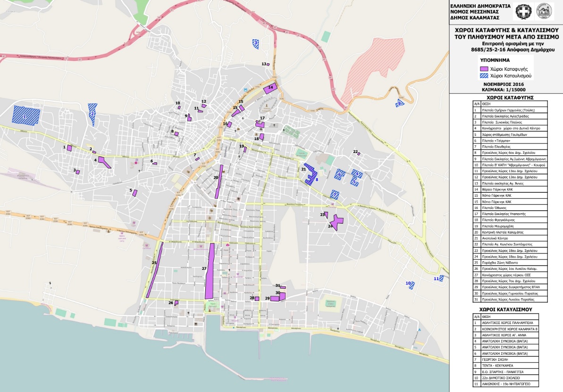Viewport: 563px width, 392px height.
Task: Select blue hatched camp area 1 on the map
Action: 26,115
